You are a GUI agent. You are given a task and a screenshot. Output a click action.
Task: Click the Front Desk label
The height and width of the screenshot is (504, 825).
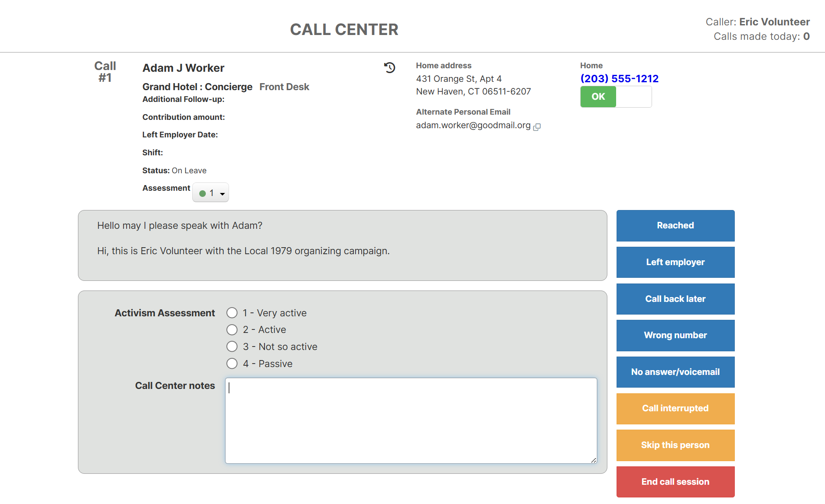click(x=284, y=87)
